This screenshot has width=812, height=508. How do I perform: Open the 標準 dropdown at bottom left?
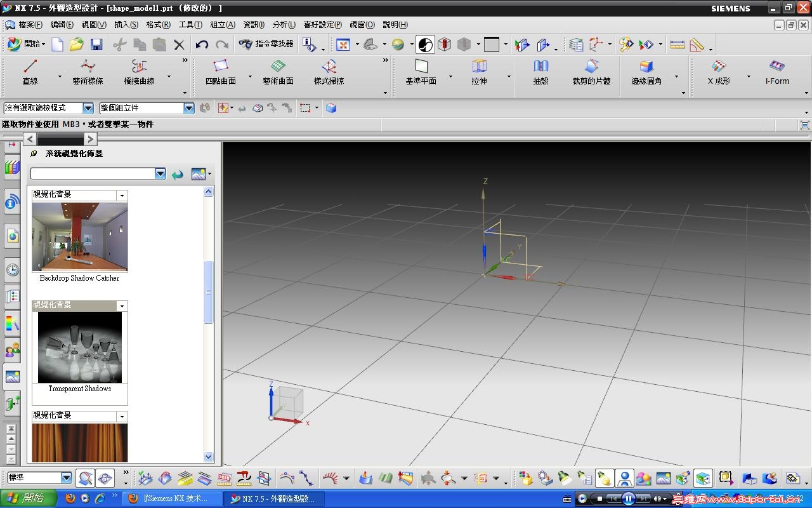(x=67, y=478)
